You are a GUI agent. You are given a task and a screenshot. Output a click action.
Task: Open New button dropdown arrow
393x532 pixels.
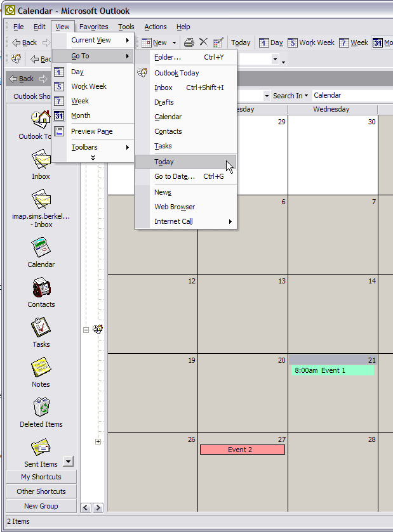point(174,42)
